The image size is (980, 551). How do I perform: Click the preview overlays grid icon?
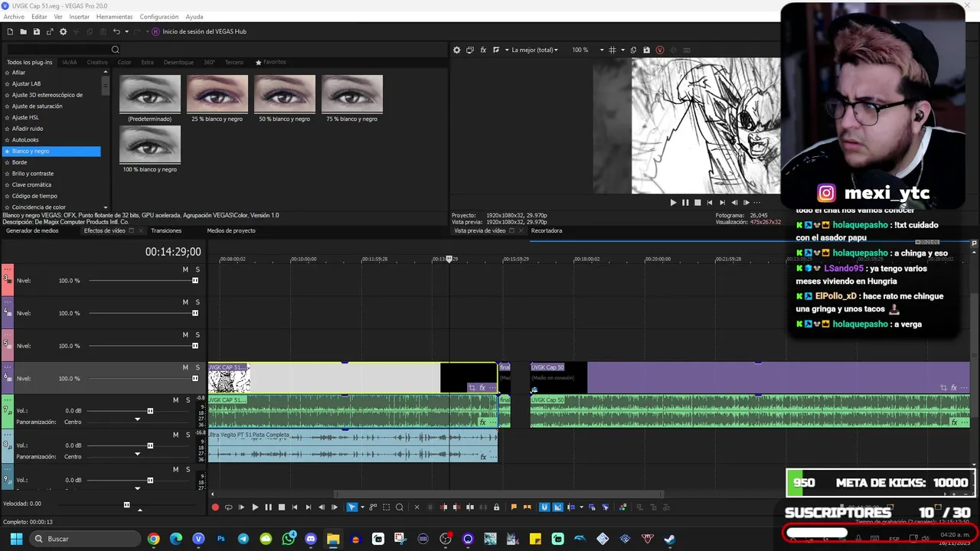pyautogui.click(x=612, y=50)
